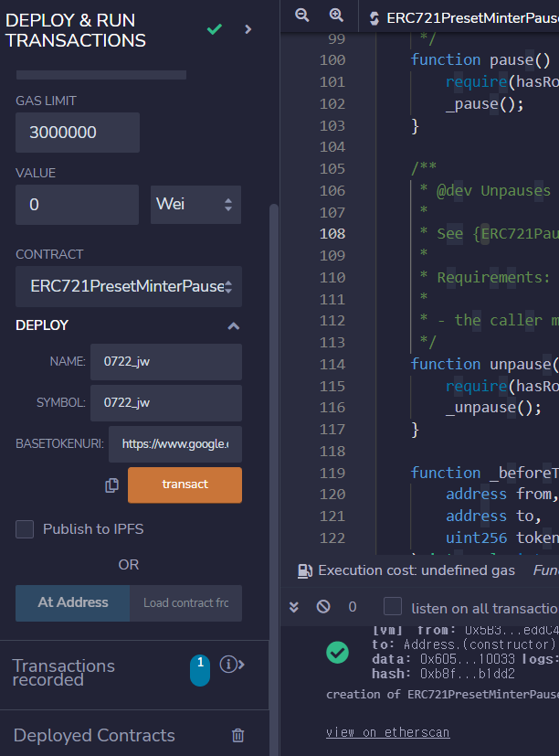The image size is (559, 756).
Task: Clear the terminal console icon
Action: point(323,606)
